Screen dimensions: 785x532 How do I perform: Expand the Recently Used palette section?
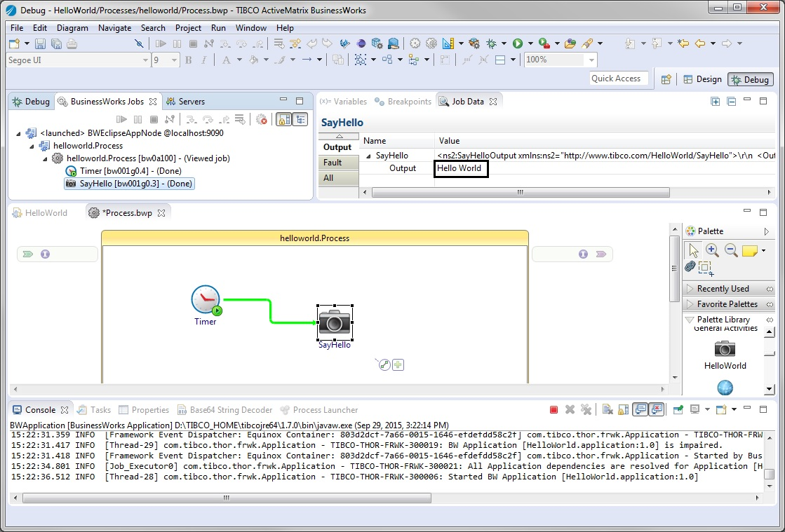pyautogui.click(x=723, y=289)
